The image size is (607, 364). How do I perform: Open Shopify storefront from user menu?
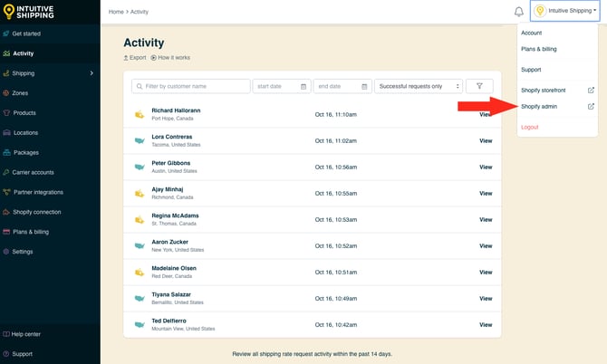pos(543,91)
